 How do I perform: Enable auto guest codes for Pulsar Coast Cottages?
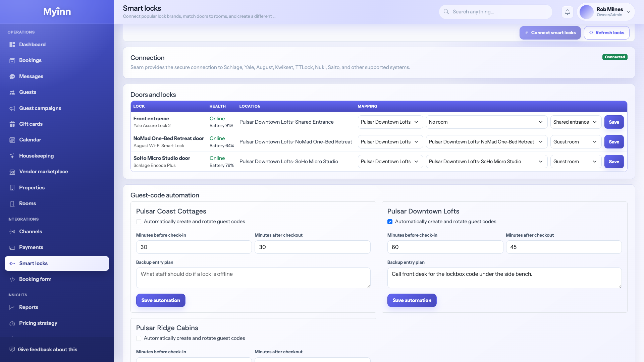[x=139, y=222]
